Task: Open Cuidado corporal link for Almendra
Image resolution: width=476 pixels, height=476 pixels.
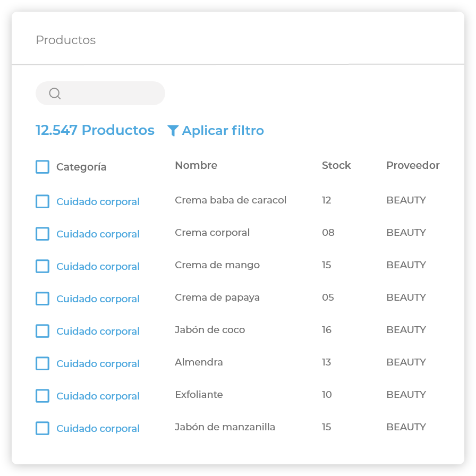Action: coord(98,364)
